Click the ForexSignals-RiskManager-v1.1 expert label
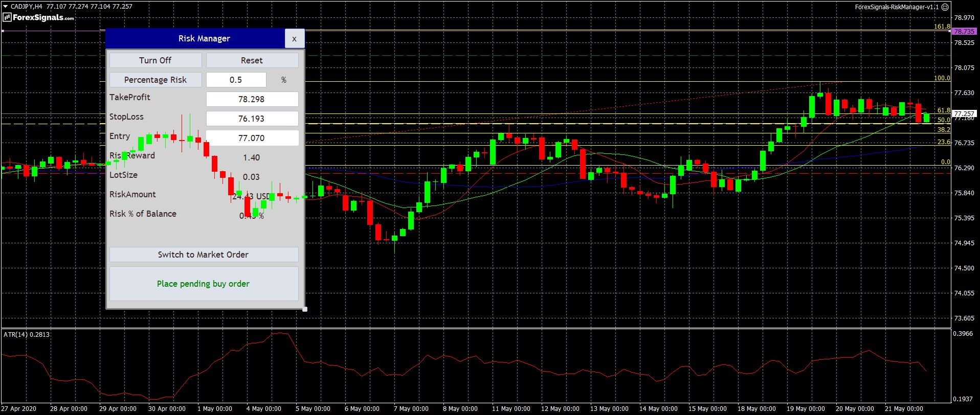 pyautogui.click(x=897, y=7)
